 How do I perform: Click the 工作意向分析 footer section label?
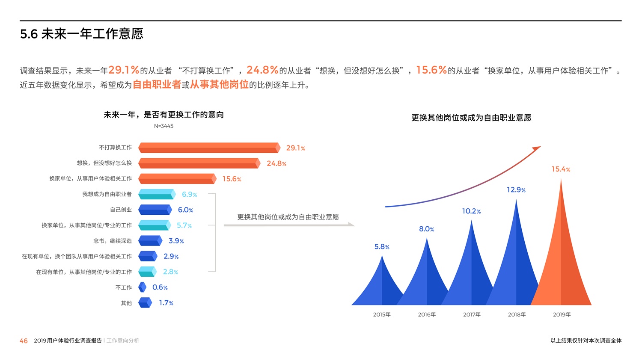pos(123,341)
